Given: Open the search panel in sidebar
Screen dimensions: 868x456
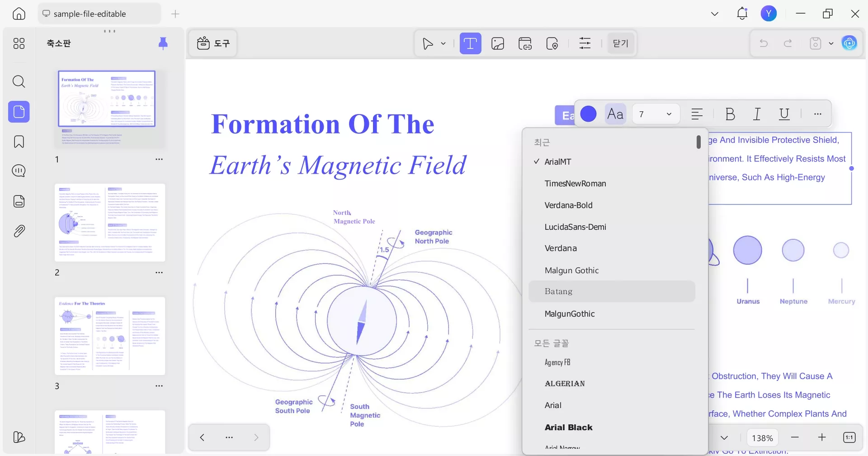Looking at the screenshot, I should coord(19,82).
